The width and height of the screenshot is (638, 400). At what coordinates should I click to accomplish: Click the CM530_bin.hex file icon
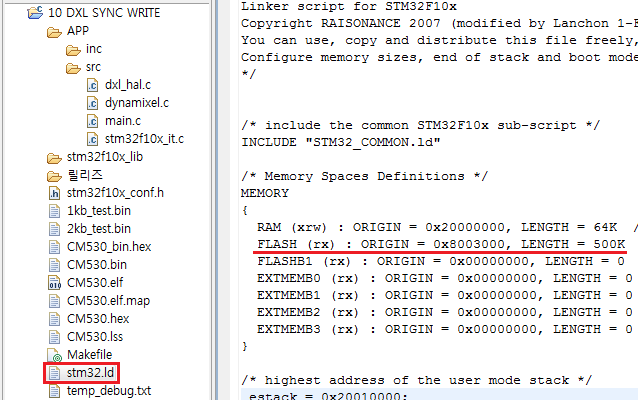pos(55,247)
